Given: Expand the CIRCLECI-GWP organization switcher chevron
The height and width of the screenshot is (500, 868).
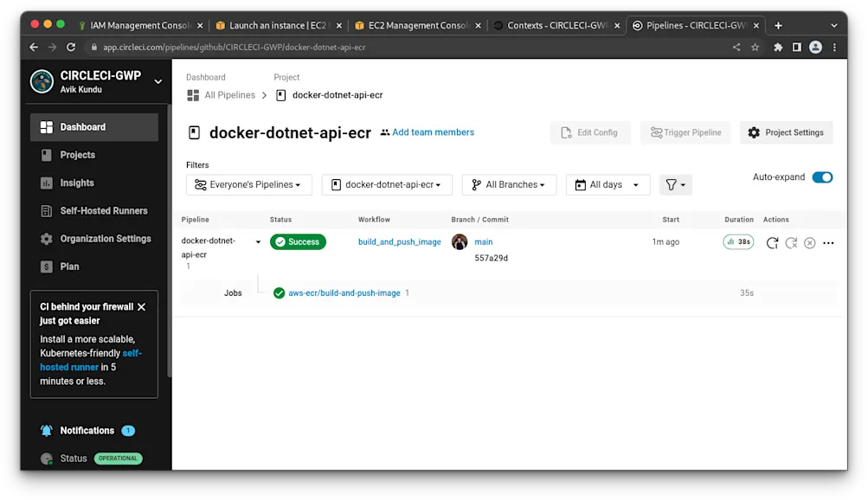Looking at the screenshot, I should point(158,82).
